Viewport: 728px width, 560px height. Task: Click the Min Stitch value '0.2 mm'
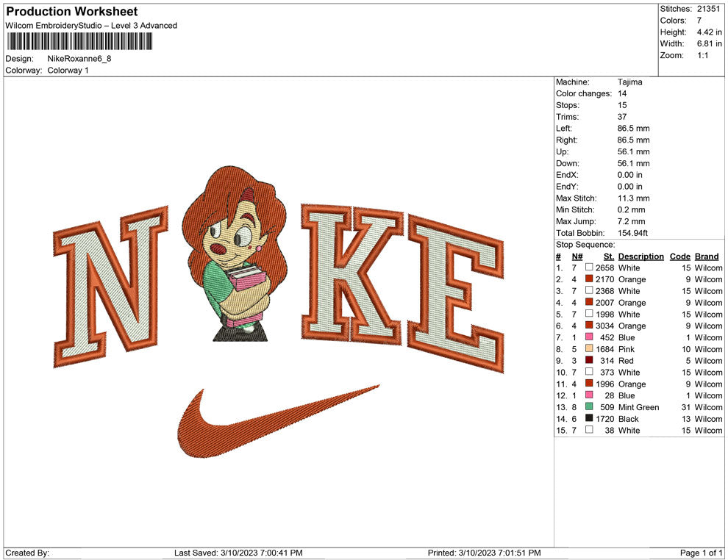point(632,209)
